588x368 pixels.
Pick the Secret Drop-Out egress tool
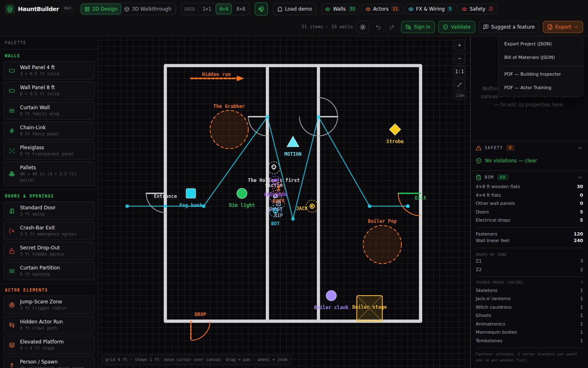(49, 251)
